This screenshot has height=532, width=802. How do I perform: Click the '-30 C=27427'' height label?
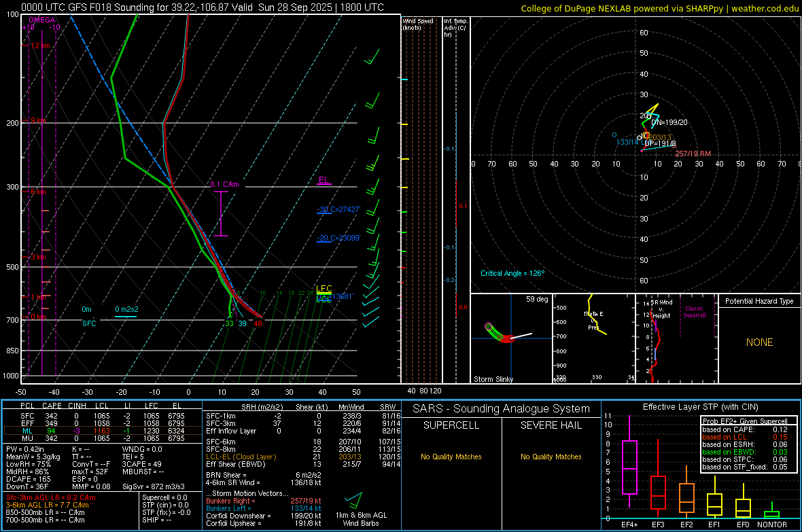(x=338, y=209)
